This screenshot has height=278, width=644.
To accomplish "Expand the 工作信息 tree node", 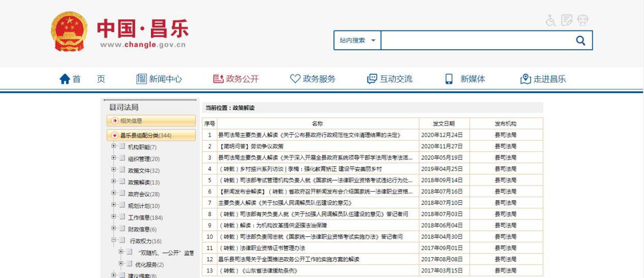I will pos(114,217).
